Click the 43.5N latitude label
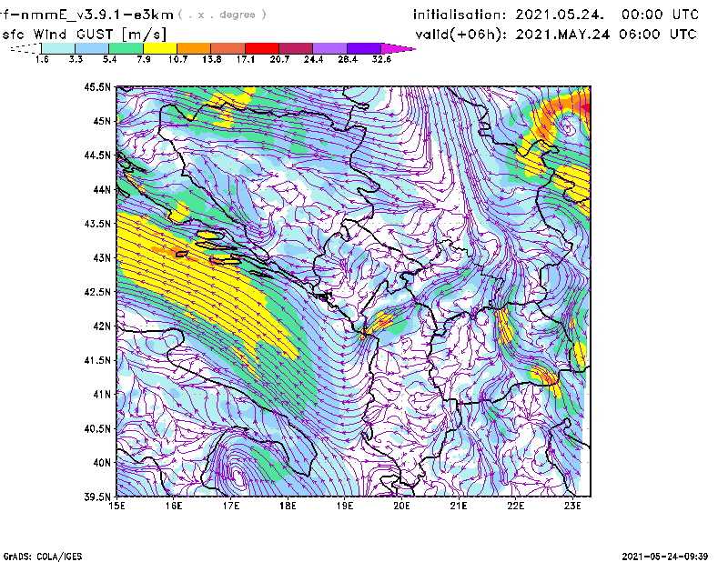 pyautogui.click(x=97, y=224)
